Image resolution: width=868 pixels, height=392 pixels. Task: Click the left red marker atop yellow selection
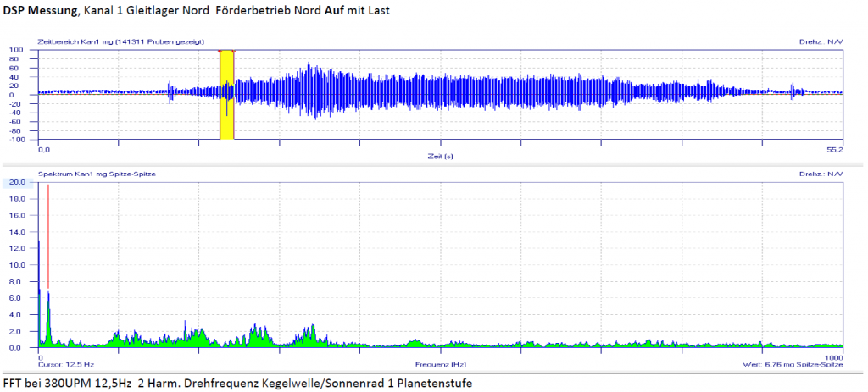(x=220, y=52)
